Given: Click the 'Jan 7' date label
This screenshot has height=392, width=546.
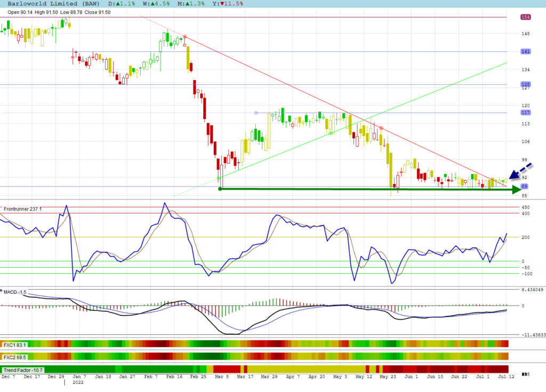Looking at the screenshot, I should [x=79, y=377].
